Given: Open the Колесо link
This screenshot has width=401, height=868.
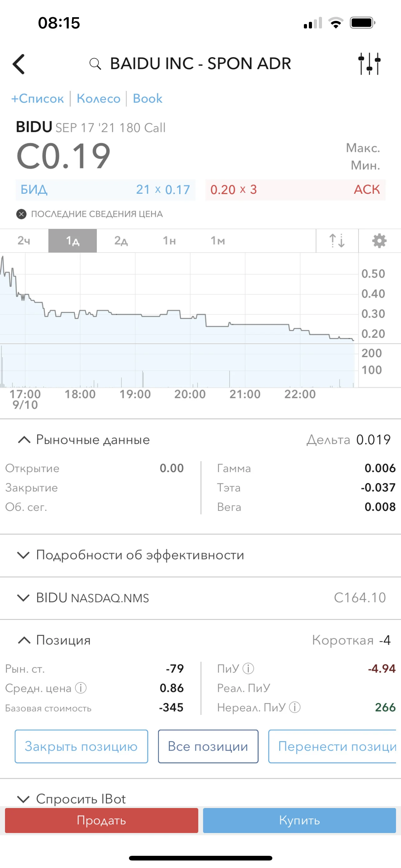Looking at the screenshot, I should coord(98,98).
